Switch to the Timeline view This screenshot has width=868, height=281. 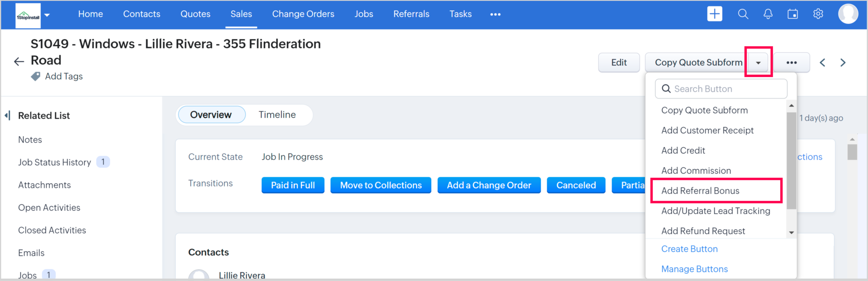tap(277, 115)
